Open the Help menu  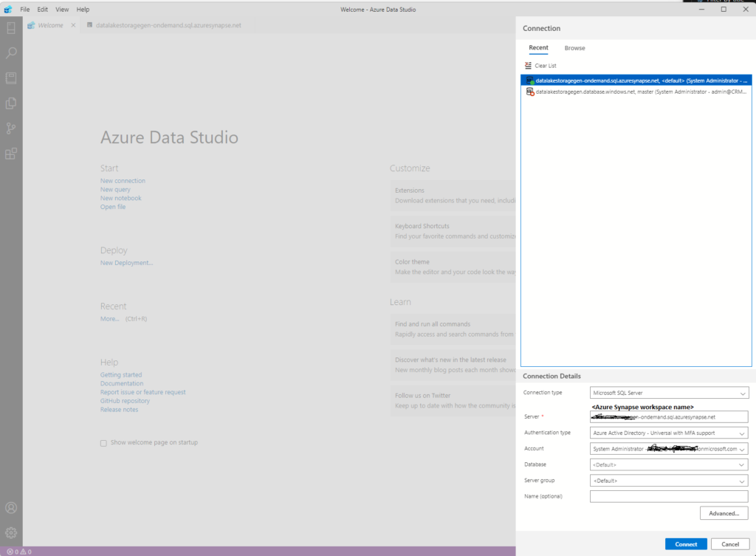(x=83, y=9)
